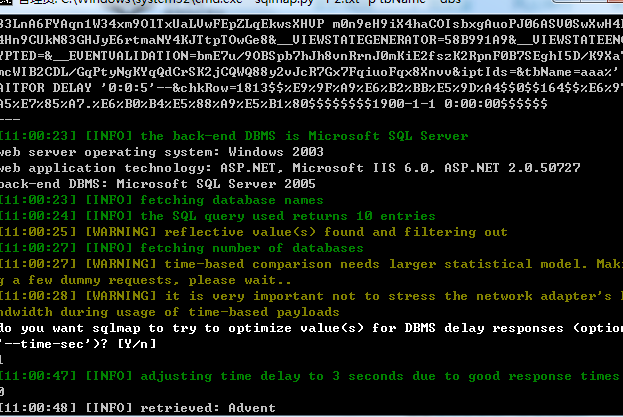Click the 'Microsoft SQL Server 2005' DBMS text
The height and width of the screenshot is (417, 623).
[x=216, y=184]
